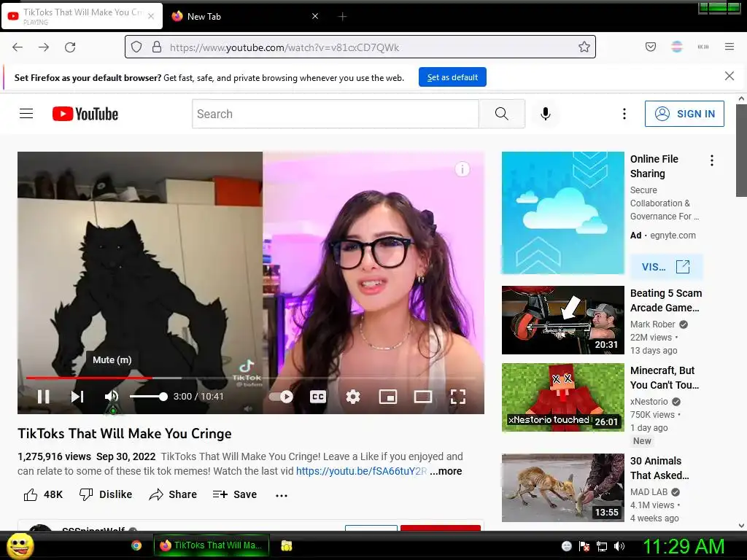Click the Dislike button
The width and height of the screenshot is (747, 560).
(106, 495)
